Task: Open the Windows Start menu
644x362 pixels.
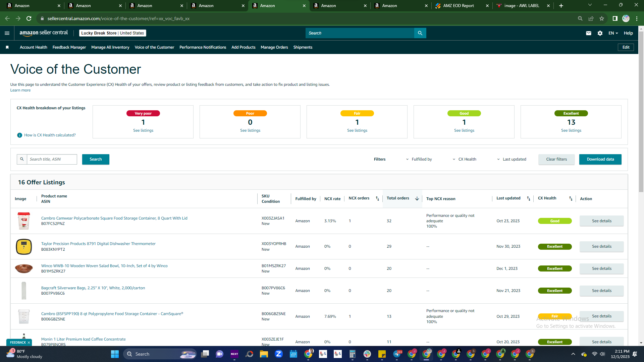Action: click(115, 354)
